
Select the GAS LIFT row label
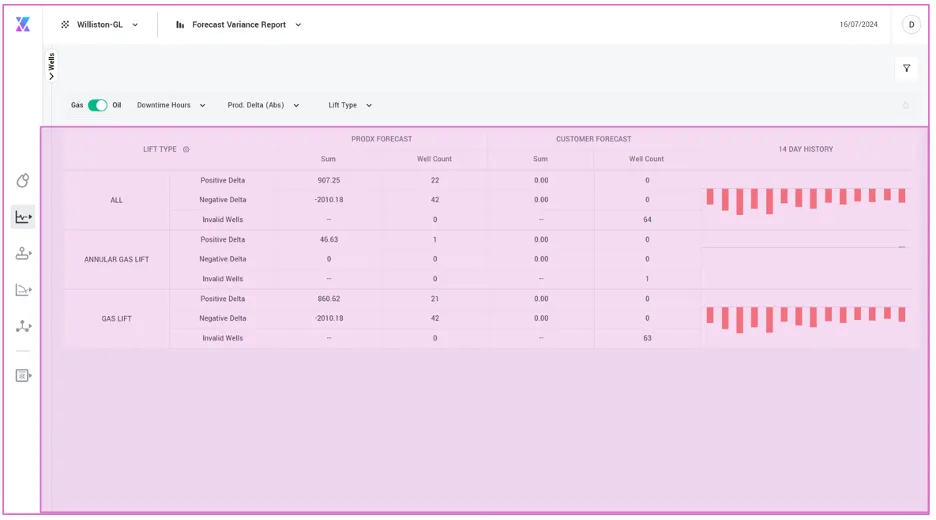coord(116,319)
